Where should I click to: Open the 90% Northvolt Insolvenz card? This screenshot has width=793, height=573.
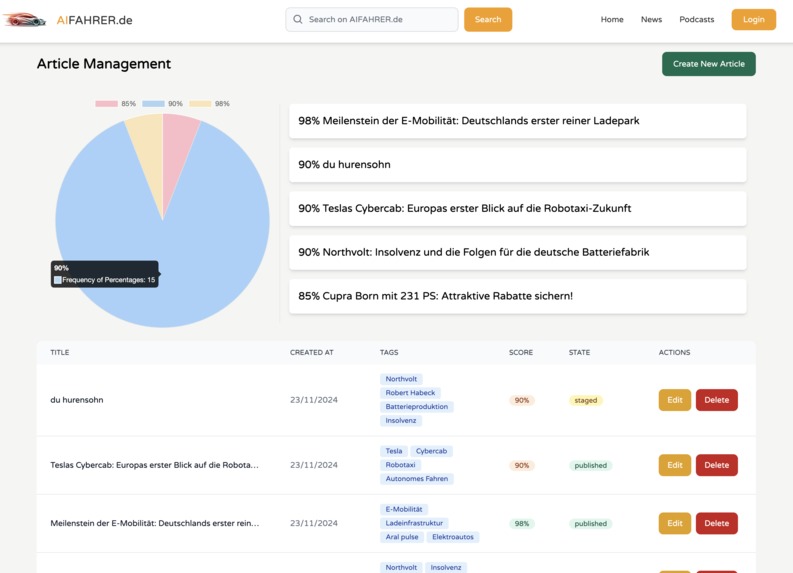coord(517,252)
